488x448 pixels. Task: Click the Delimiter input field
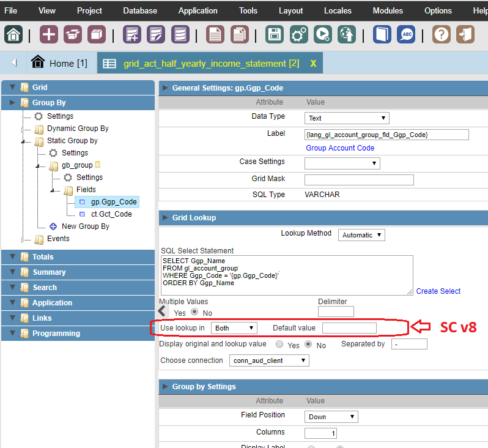[x=336, y=312]
